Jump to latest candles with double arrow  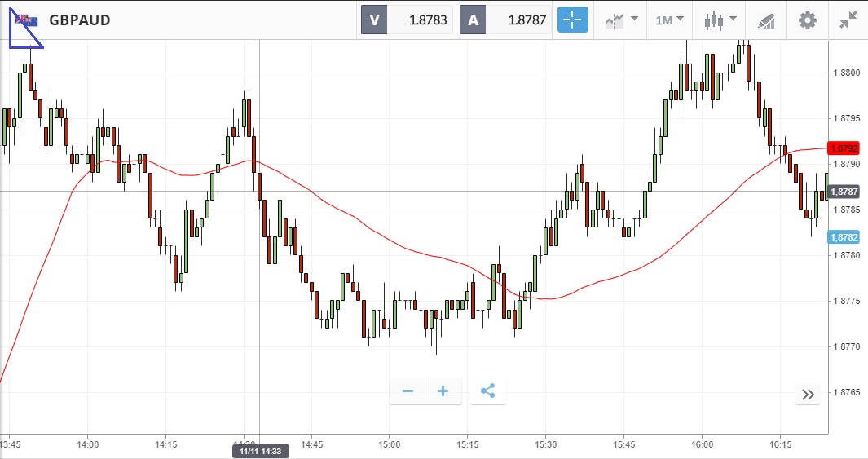tap(808, 395)
